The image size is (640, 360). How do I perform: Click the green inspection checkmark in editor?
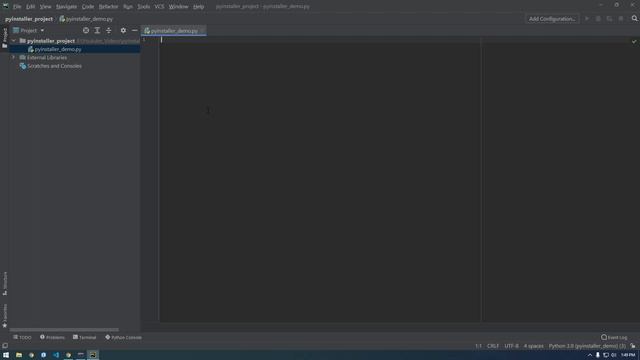634,41
